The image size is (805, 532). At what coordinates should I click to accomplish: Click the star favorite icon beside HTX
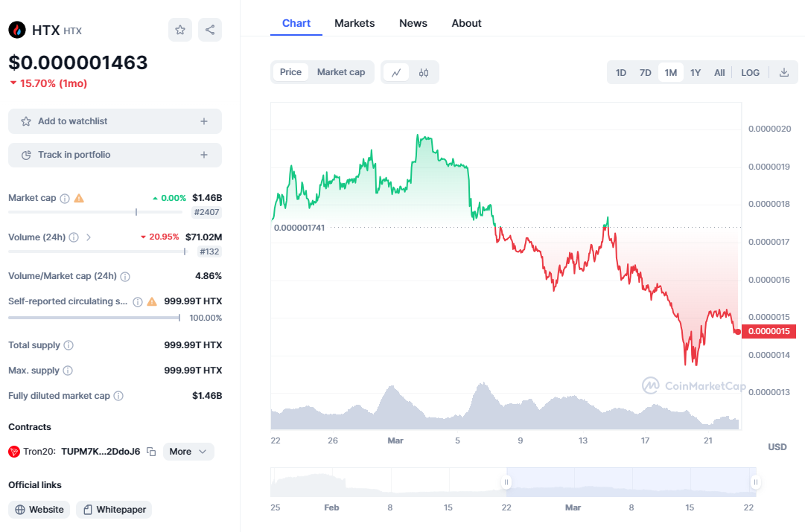(x=180, y=30)
